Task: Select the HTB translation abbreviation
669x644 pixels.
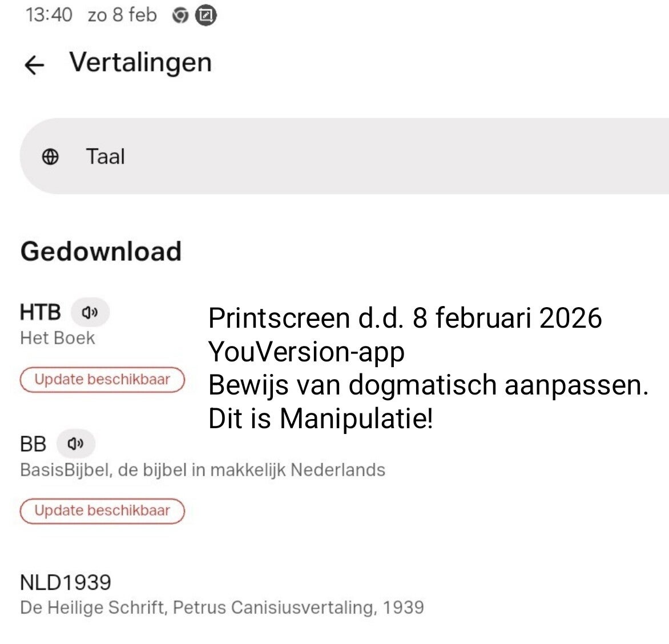Action: (40, 312)
